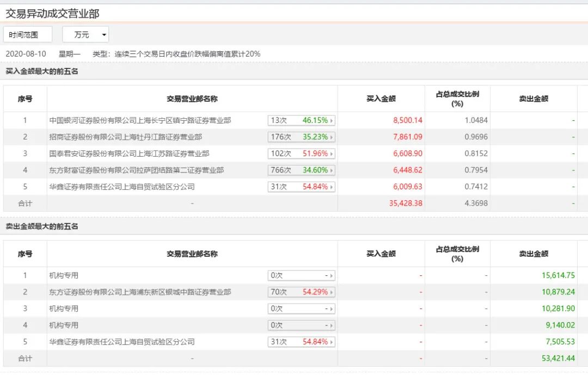588x376 pixels.
Task: Click the 时间范围 button
Action: tap(28, 34)
